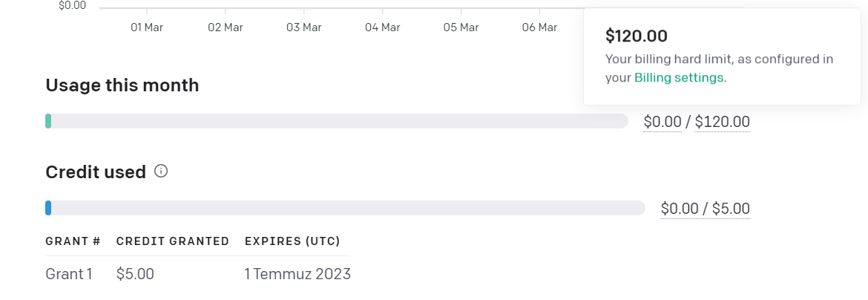Click the Grant # column header
The width and height of the screenshot is (868, 300).
[x=73, y=241]
